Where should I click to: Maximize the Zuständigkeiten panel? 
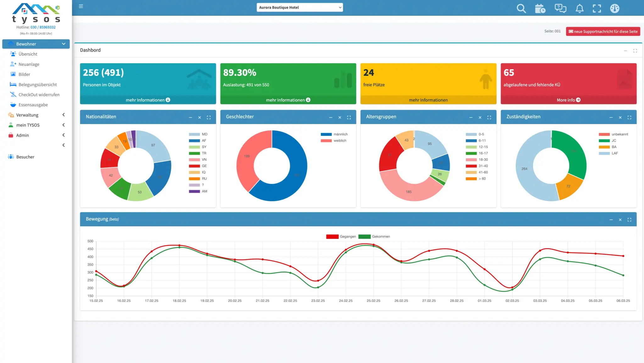click(629, 117)
